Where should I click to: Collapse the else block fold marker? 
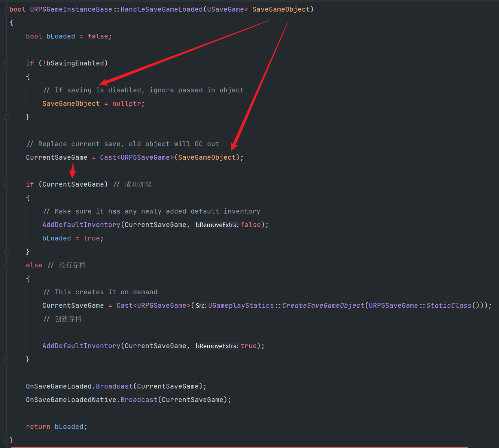pyautogui.click(x=6, y=266)
